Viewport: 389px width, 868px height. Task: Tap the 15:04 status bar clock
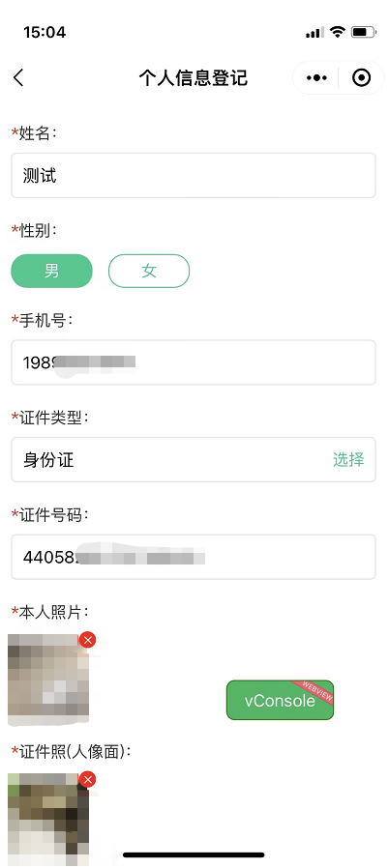click(45, 32)
